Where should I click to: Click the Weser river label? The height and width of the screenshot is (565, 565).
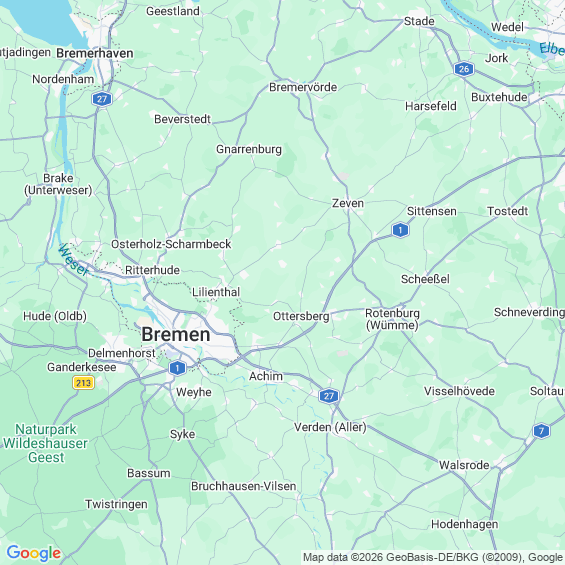73,260
